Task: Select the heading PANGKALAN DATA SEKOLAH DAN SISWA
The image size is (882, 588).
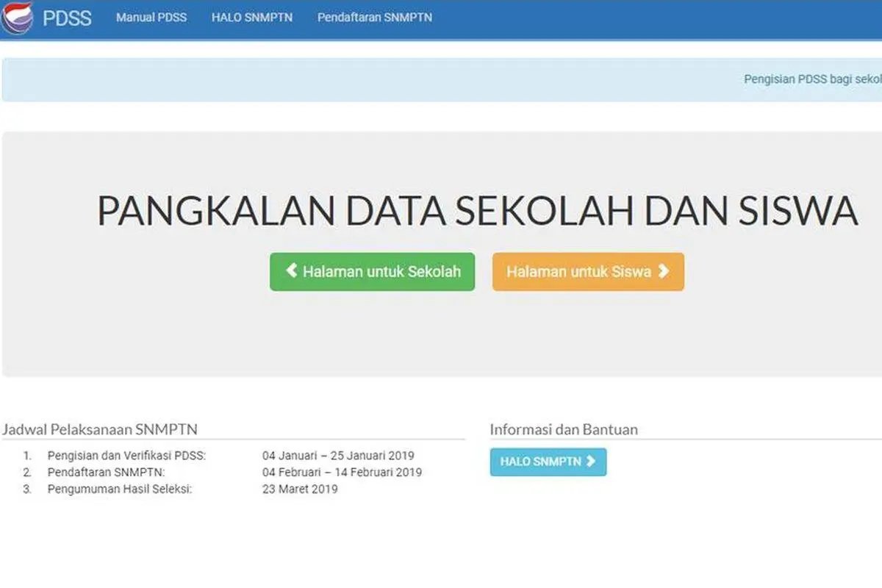Action: point(478,212)
